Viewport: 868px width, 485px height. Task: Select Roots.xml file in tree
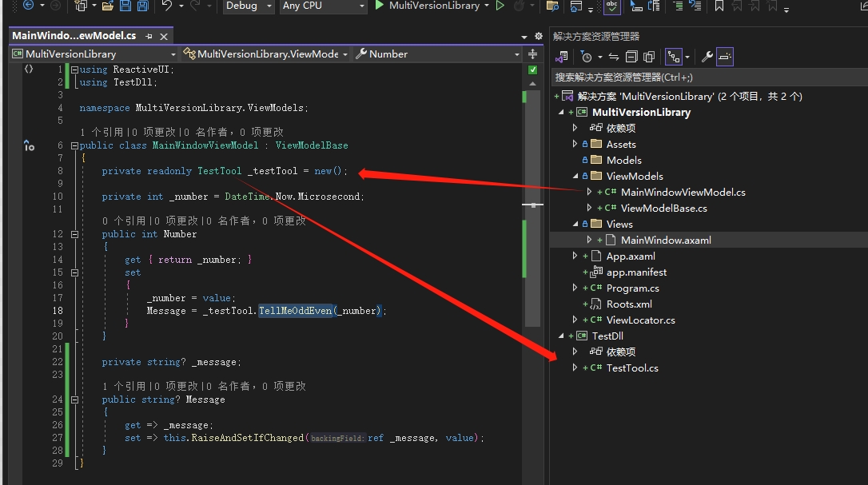click(629, 304)
